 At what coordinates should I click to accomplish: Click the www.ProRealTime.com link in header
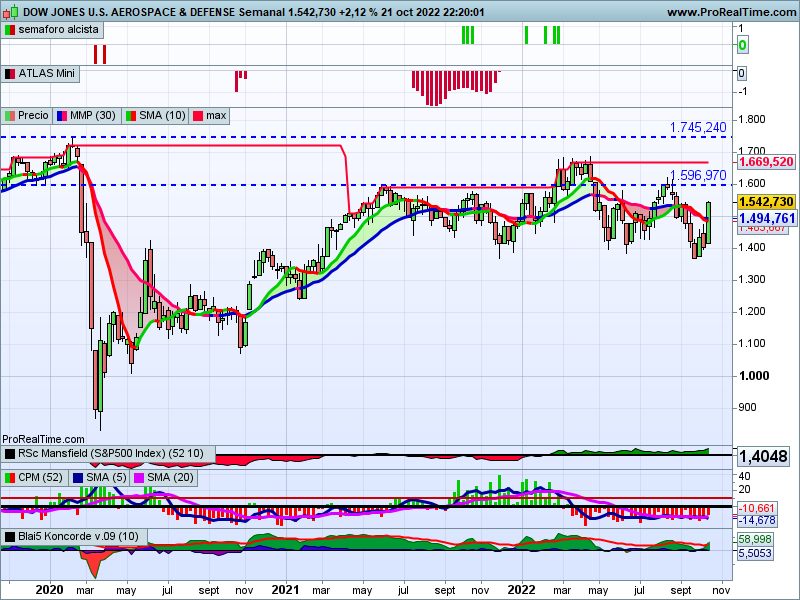click(x=732, y=12)
